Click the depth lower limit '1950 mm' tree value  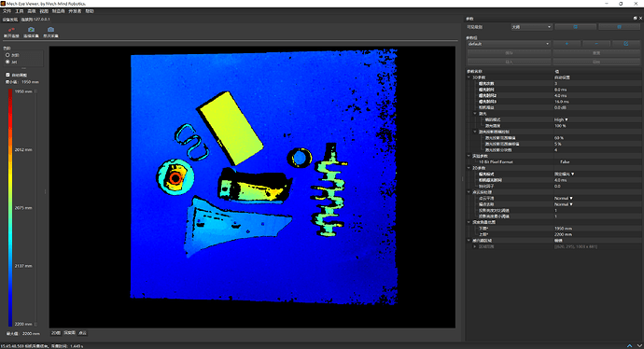click(x=563, y=229)
